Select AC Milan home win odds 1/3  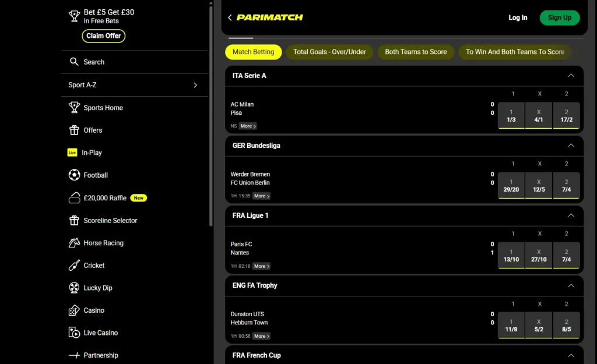coord(511,115)
